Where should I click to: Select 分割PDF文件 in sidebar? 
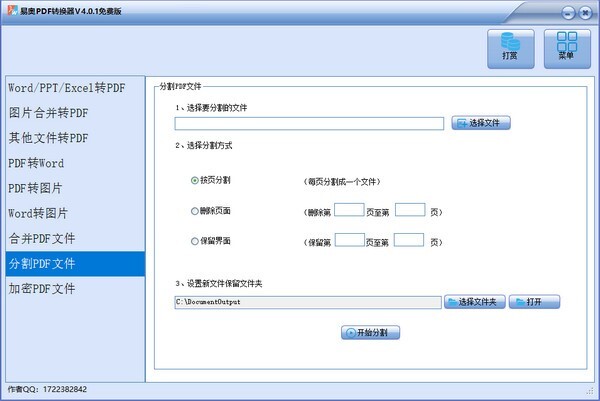[x=75, y=264]
